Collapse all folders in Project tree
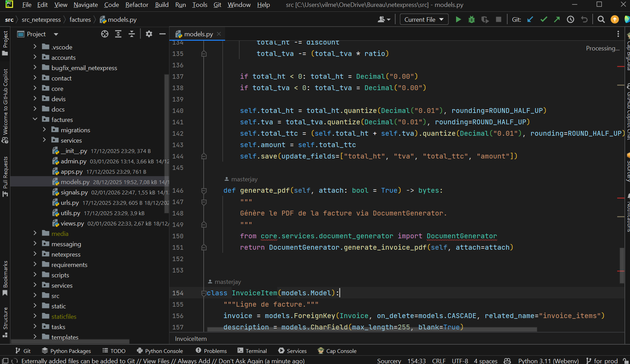 click(132, 34)
